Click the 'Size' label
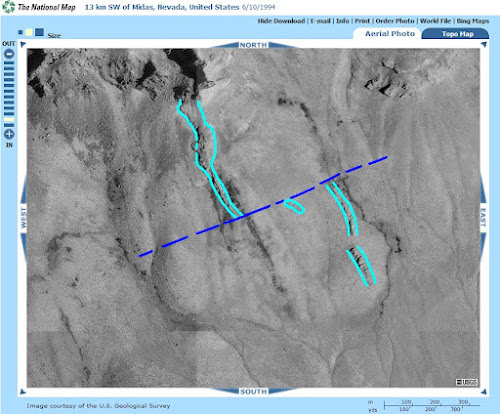 pos(54,35)
